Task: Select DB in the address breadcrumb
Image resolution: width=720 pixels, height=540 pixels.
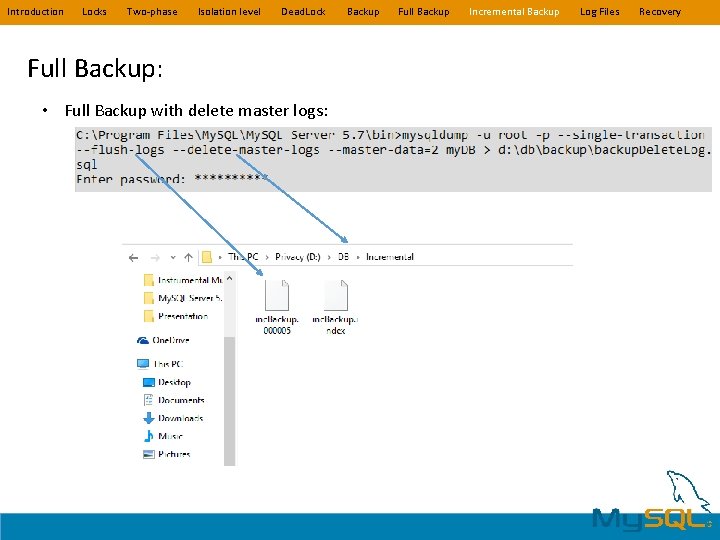Action: [x=343, y=257]
